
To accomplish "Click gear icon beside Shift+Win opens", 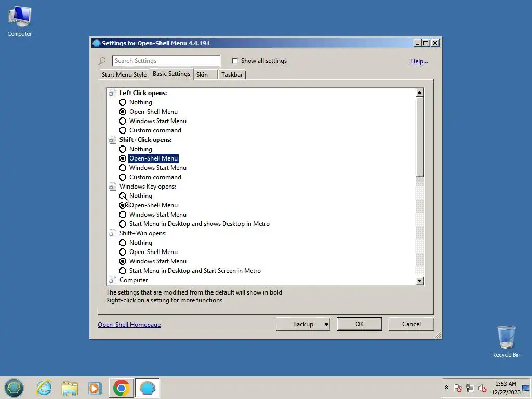I will pyautogui.click(x=112, y=233).
